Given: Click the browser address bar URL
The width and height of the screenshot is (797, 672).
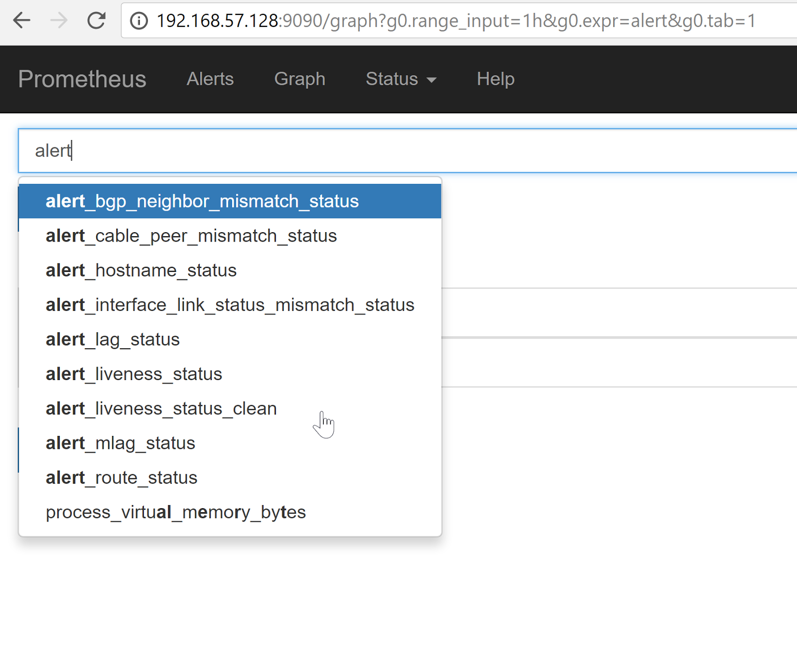Looking at the screenshot, I should (x=456, y=21).
